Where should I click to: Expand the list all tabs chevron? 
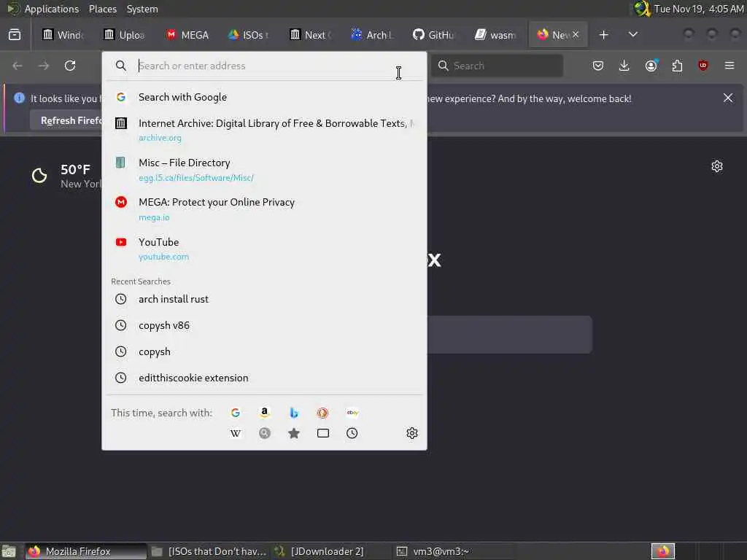point(633,35)
